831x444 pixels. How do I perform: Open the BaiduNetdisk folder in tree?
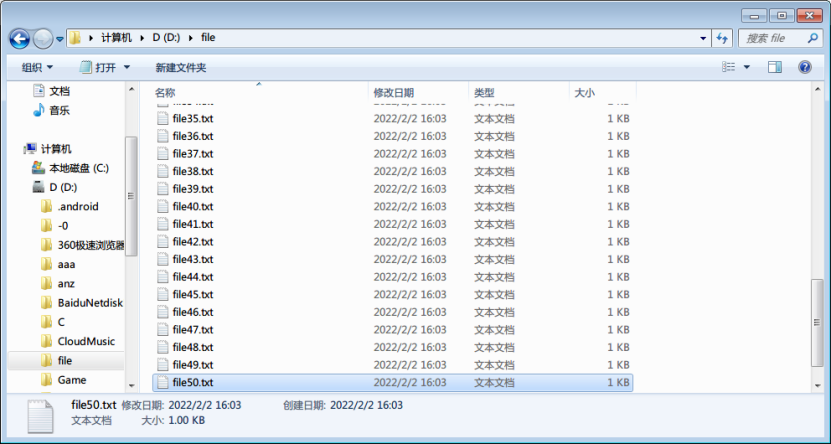pyautogui.click(x=90, y=303)
